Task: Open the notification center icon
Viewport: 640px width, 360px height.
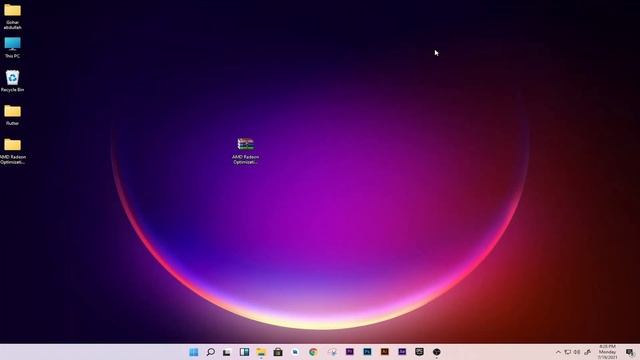Action: 629,352
